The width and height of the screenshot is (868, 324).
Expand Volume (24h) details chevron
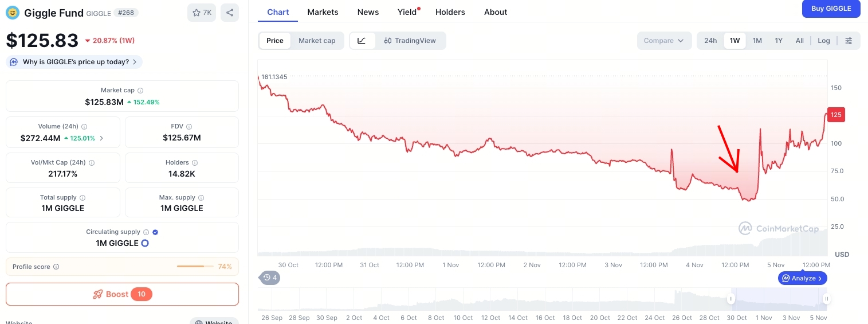[101, 138]
